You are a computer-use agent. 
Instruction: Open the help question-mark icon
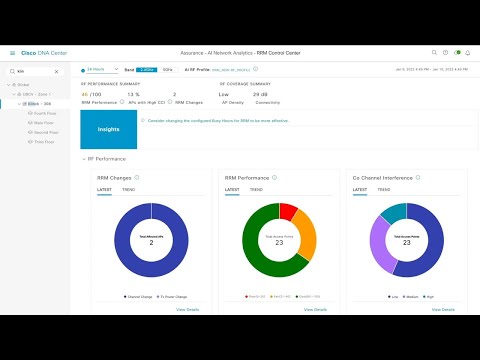click(445, 53)
